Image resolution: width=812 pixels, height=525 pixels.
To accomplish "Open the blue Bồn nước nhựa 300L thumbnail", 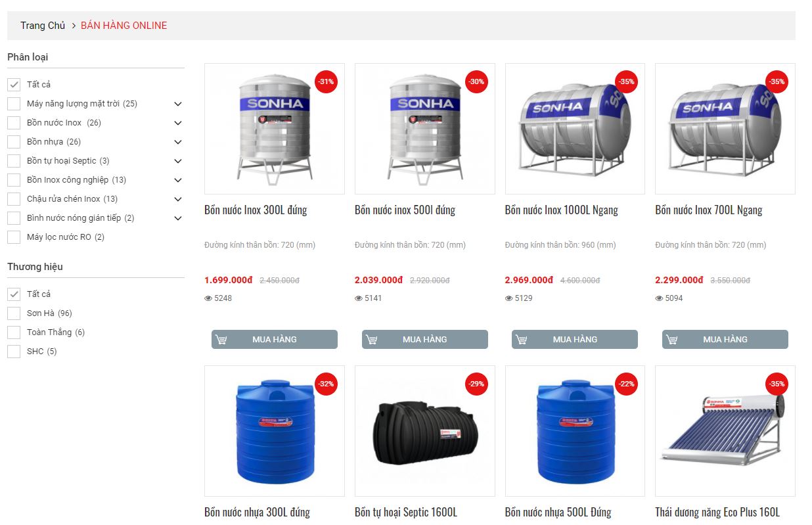I will pos(275,431).
